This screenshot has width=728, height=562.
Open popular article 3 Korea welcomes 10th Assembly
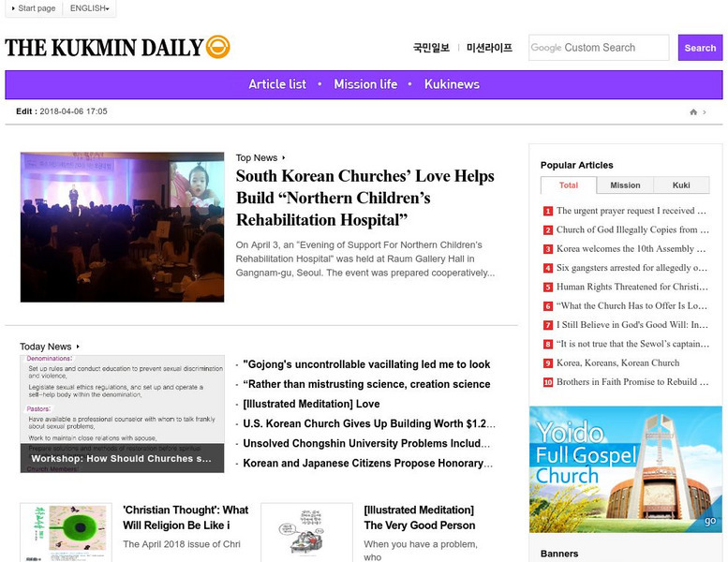click(x=631, y=249)
